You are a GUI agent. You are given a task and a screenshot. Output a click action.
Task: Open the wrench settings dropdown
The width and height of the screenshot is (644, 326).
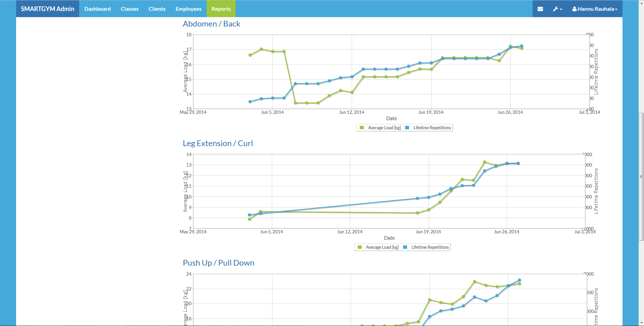[x=557, y=9]
